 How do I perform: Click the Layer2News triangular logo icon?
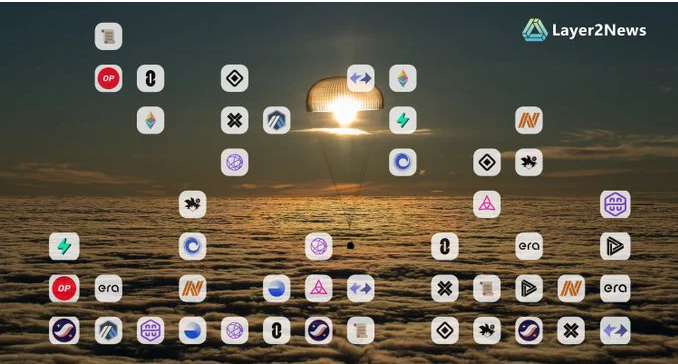tap(535, 30)
